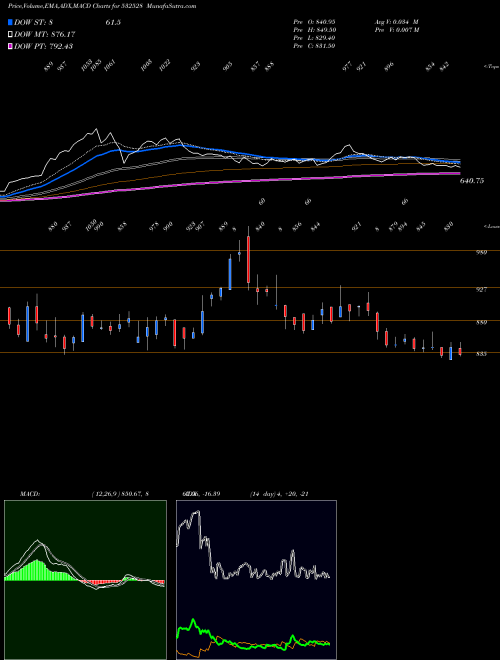The image size is (500, 660).
Task: Click the peak of the white price line
Action: 96,129
